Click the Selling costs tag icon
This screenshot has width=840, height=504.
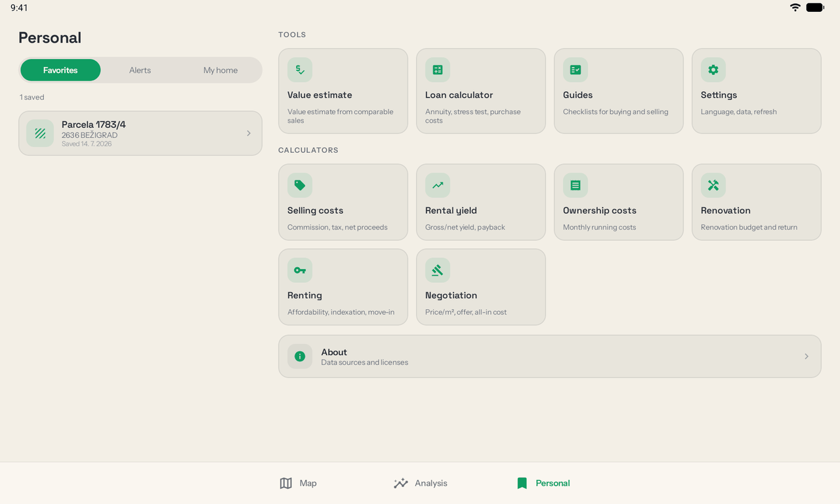pos(300,185)
